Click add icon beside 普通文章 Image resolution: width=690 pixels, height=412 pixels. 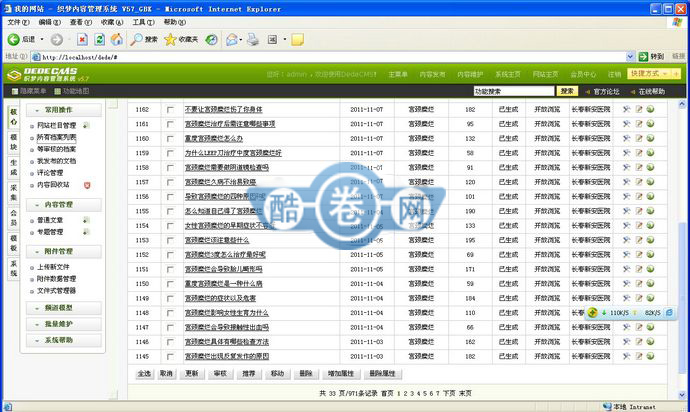[x=86, y=220]
